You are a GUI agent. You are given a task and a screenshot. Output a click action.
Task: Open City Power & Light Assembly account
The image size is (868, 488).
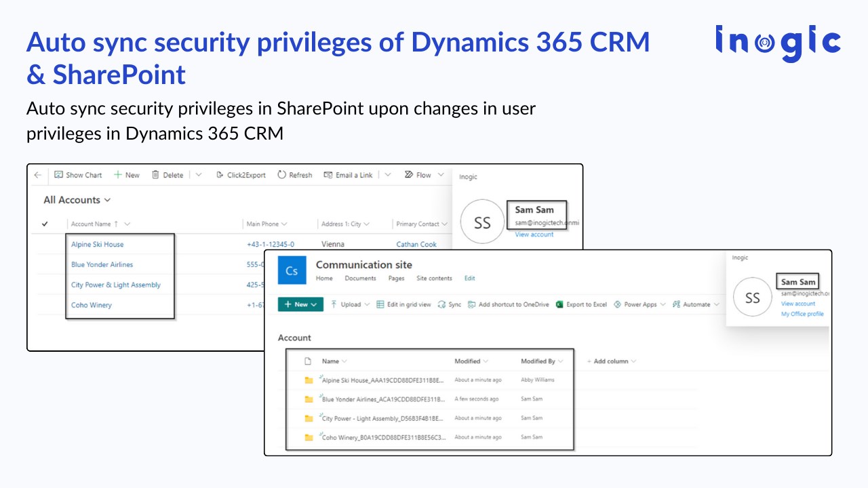click(116, 285)
